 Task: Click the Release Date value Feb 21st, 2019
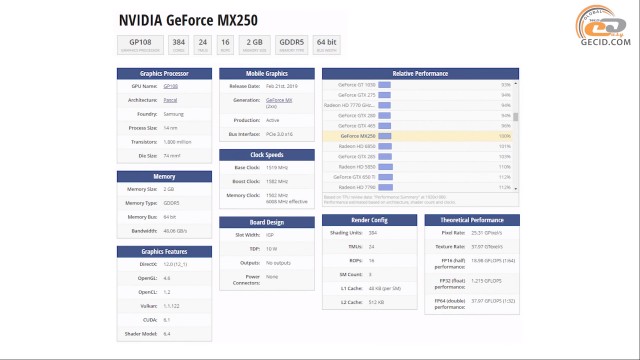click(282, 86)
